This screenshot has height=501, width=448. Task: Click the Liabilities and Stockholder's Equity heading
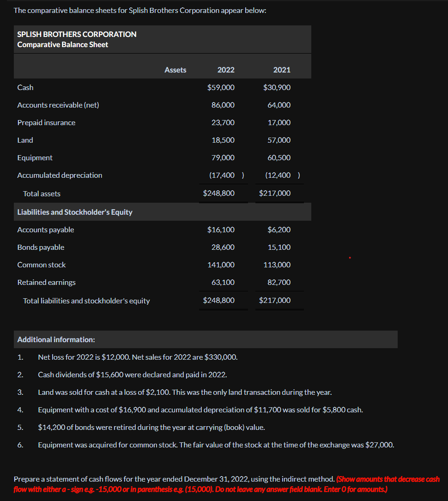75,212
